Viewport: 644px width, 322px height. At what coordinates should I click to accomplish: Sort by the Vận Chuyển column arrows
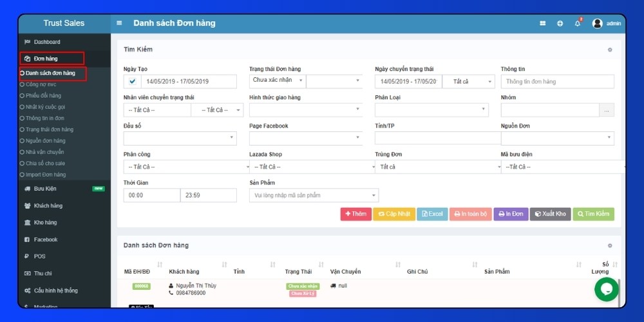point(398,265)
